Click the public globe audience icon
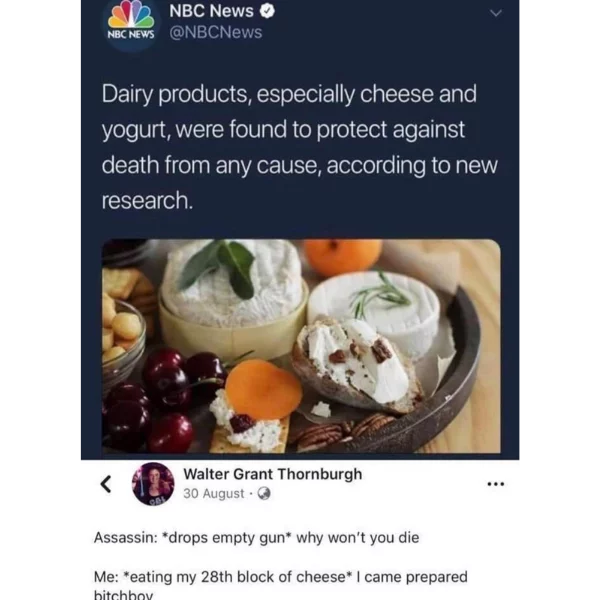Screen dimensions: 600x600 tap(264, 494)
